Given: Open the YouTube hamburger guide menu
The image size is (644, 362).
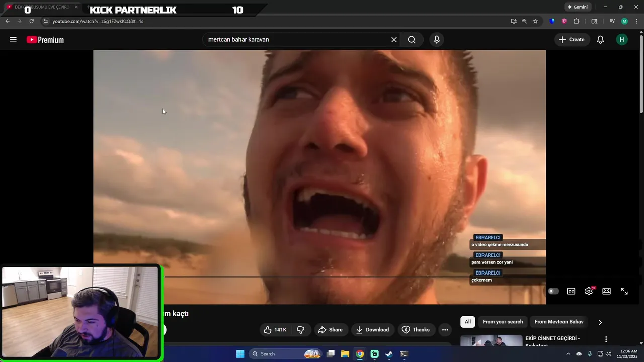Looking at the screenshot, I should tap(13, 40).
